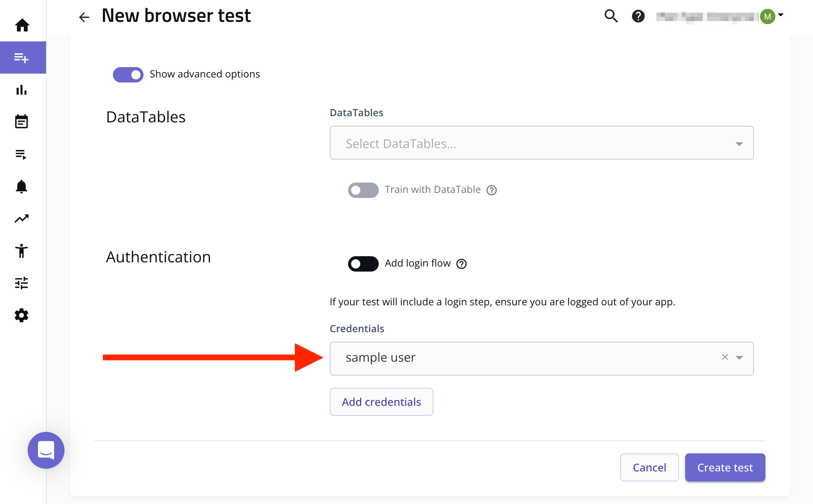813x504 pixels.
Task: Open the playlist test runs icon
Action: [x=21, y=154]
